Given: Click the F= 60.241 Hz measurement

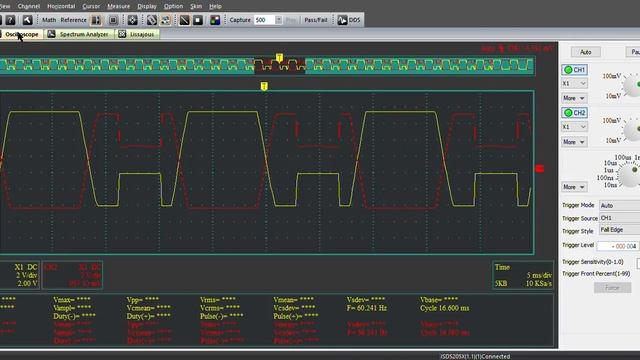Looking at the screenshot, I should click(367, 308).
